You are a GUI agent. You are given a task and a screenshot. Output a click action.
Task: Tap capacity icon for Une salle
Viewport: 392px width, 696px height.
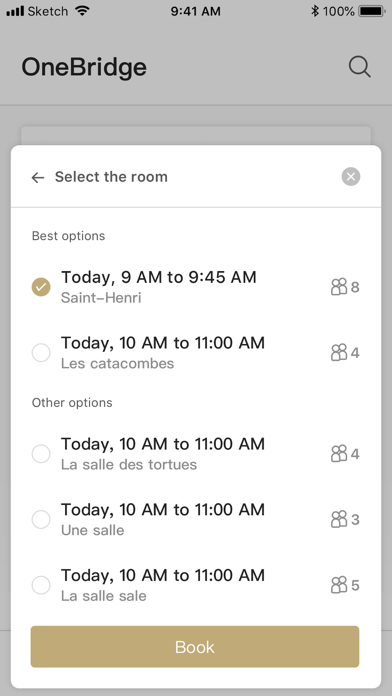pyautogui.click(x=339, y=519)
